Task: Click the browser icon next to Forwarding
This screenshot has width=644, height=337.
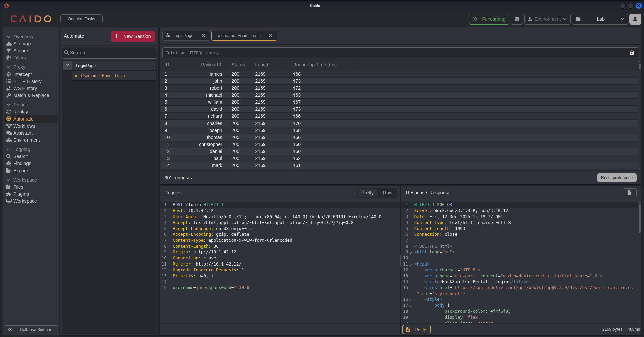Action: point(517,19)
